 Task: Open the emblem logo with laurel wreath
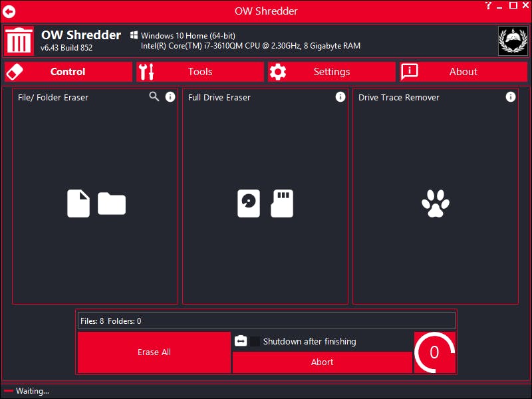click(513, 41)
